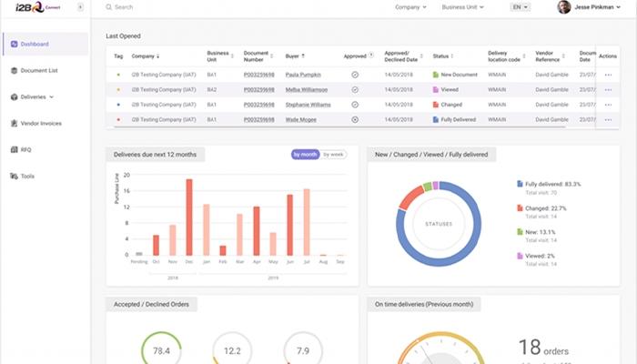Open RFQ page in sidebar
The width and height of the screenshot is (637, 364).
point(26,149)
